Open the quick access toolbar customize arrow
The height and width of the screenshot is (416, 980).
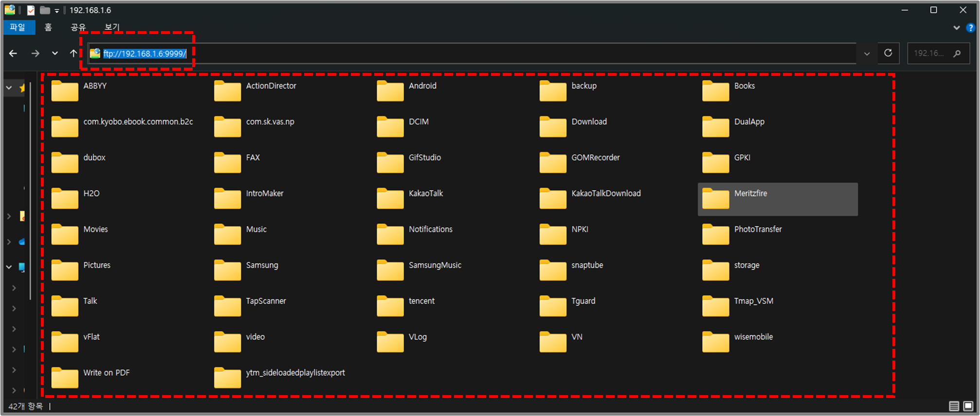pos(56,11)
